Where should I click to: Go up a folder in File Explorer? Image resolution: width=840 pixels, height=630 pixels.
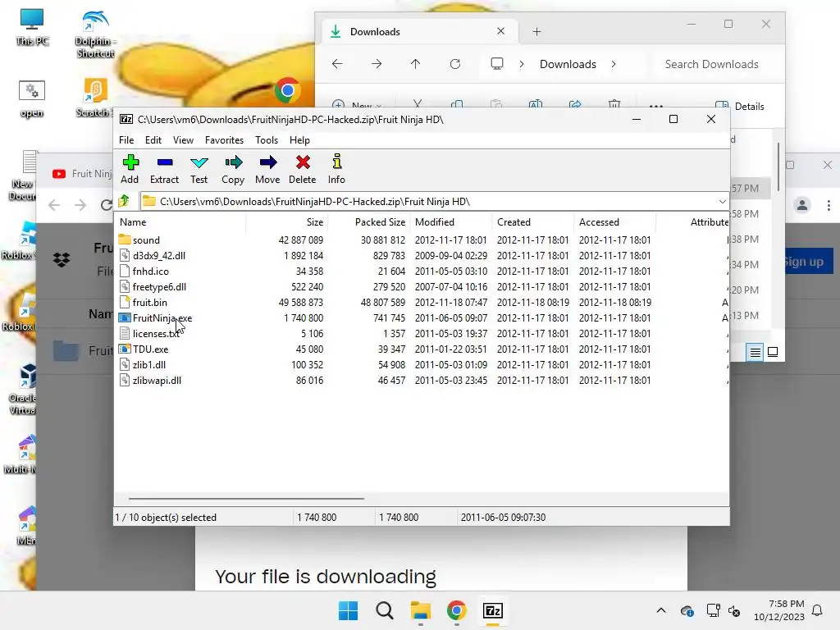(x=416, y=64)
